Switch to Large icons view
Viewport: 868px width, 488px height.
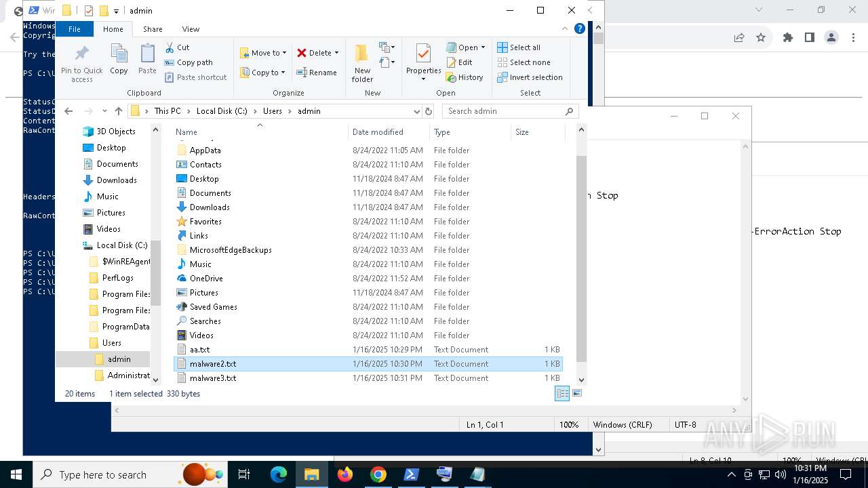click(x=577, y=394)
